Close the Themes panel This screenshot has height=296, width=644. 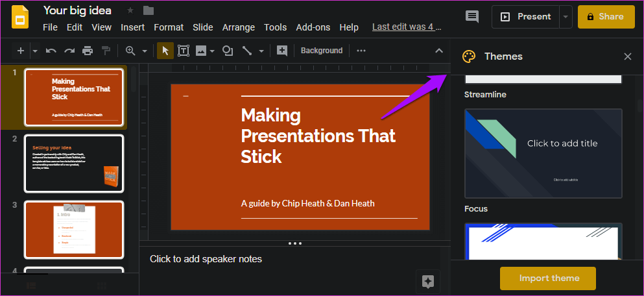(x=628, y=56)
